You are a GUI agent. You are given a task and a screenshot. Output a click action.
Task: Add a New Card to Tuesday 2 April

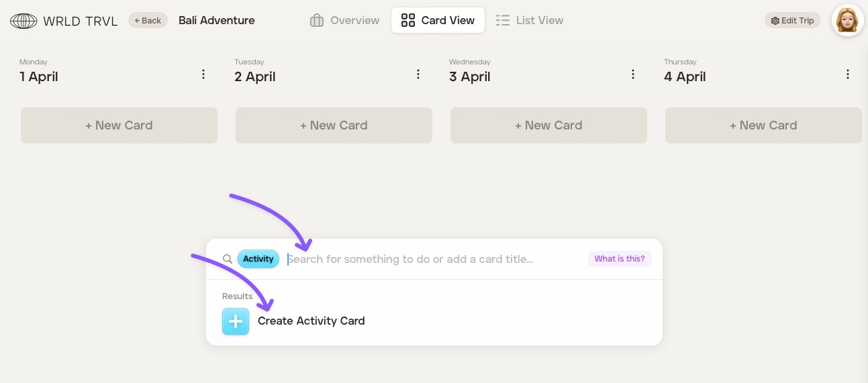(x=334, y=125)
